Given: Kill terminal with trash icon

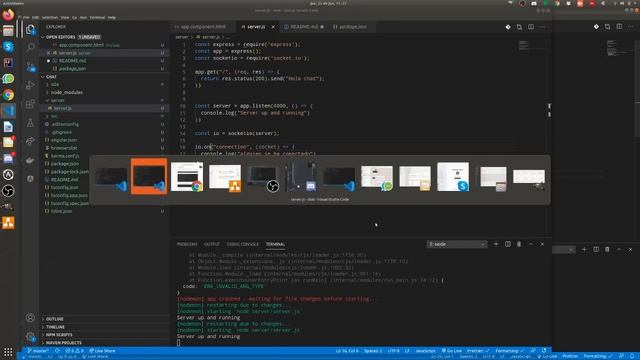Looking at the screenshot, I should tap(519, 244).
